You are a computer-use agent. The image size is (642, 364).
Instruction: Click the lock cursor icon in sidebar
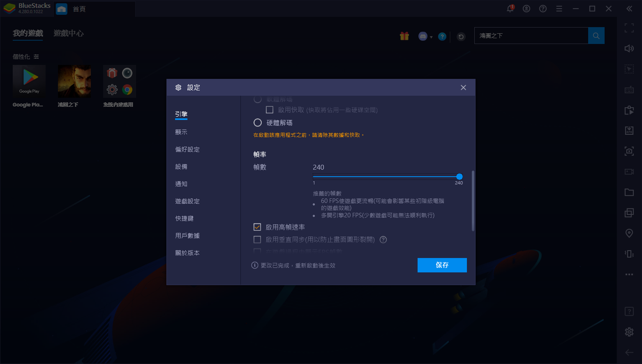(x=629, y=69)
